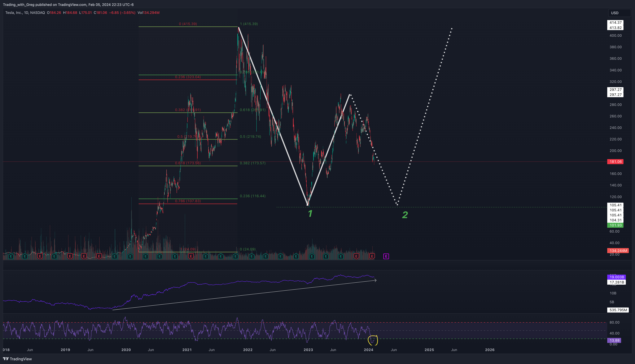Screen dimensions: 635x364
Task: Click the green fib label 0.5 (219.74)
Action: point(250,137)
